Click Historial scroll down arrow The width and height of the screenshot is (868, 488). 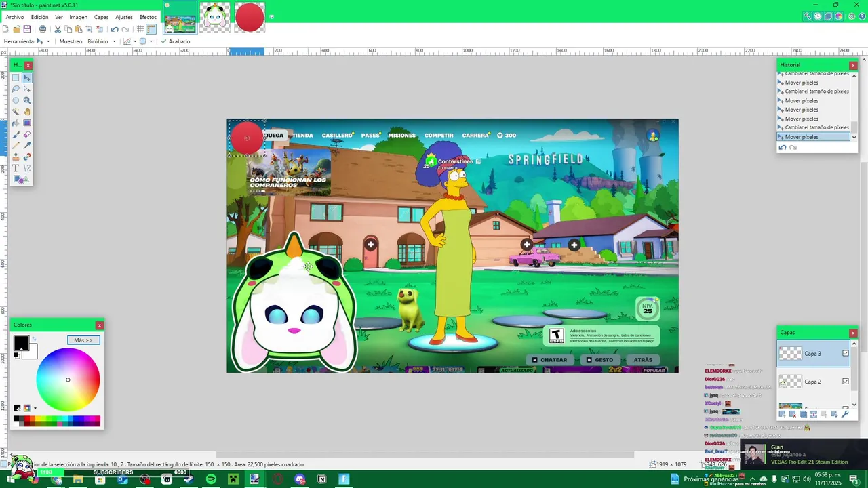[x=854, y=137]
